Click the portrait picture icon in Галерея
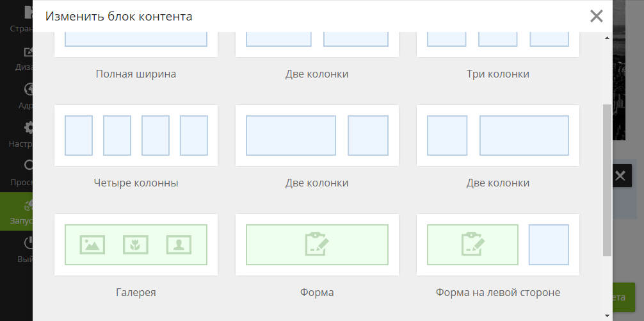Screen dimensions: 644x321 pyautogui.click(x=179, y=245)
